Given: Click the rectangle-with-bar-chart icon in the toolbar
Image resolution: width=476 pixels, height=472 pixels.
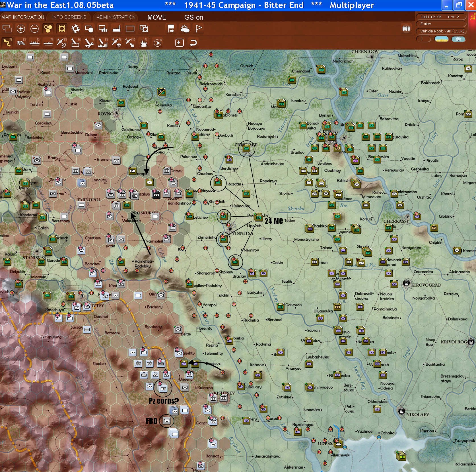Looking at the screenshot, I should click(x=103, y=28).
